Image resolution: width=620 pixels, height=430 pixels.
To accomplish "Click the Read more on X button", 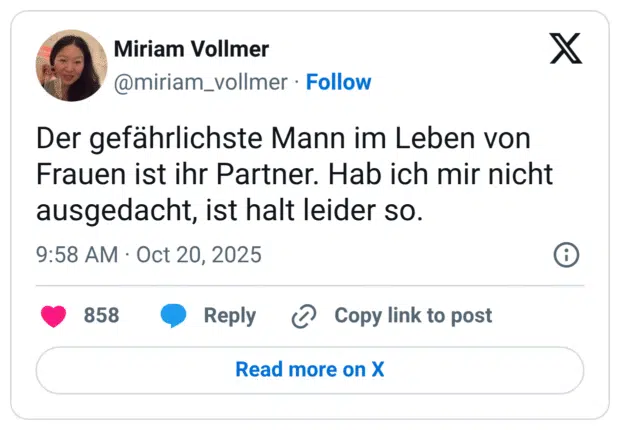I will coord(310,369).
